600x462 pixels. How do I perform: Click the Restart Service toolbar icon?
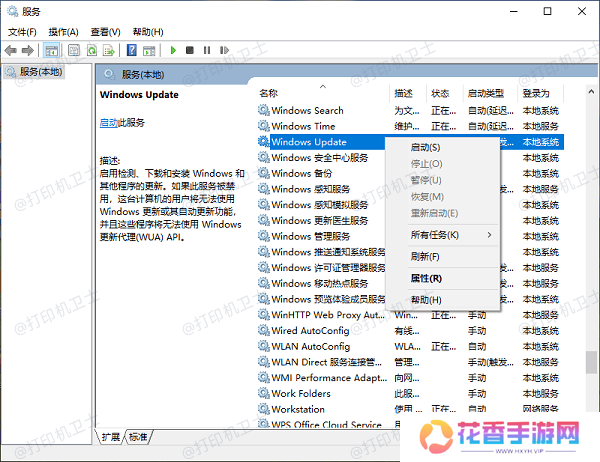[221, 50]
